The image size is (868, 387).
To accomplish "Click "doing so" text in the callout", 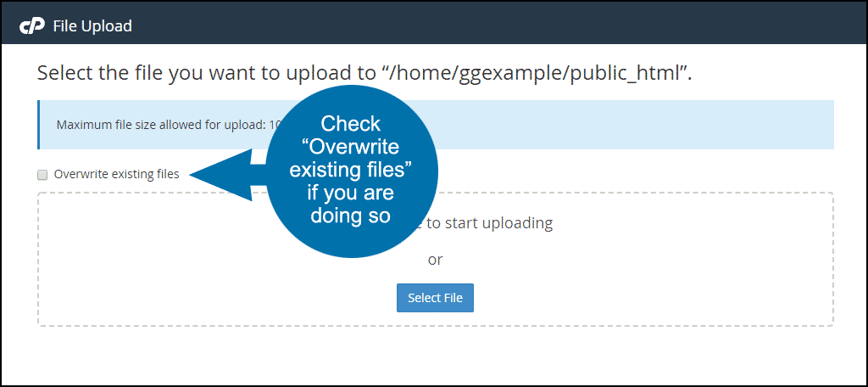I will (x=351, y=215).
